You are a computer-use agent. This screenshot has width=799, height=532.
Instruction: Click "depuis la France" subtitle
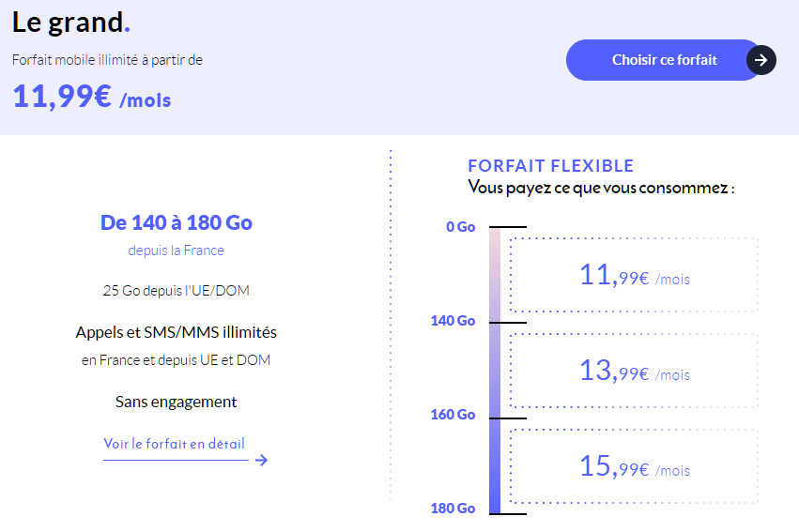click(x=177, y=251)
